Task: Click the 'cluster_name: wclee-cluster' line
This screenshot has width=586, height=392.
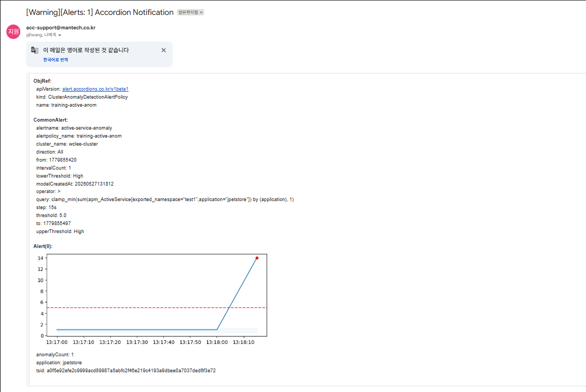Action: (x=67, y=144)
